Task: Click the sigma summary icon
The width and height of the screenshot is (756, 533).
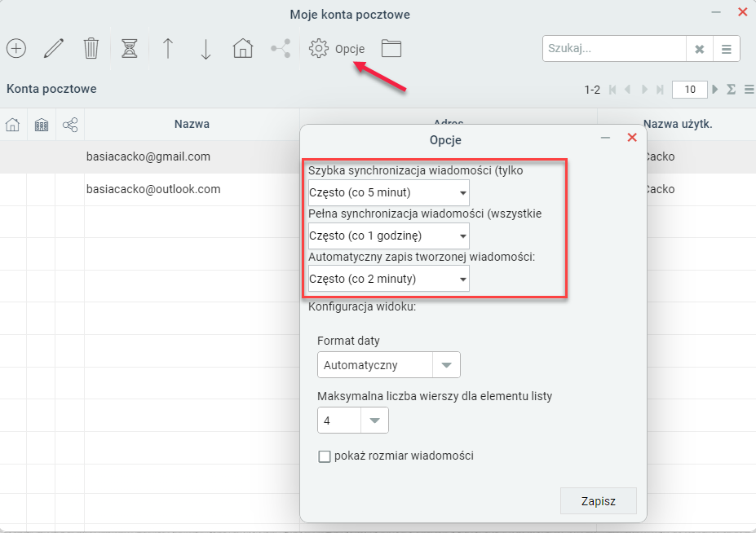Action: pos(731,89)
